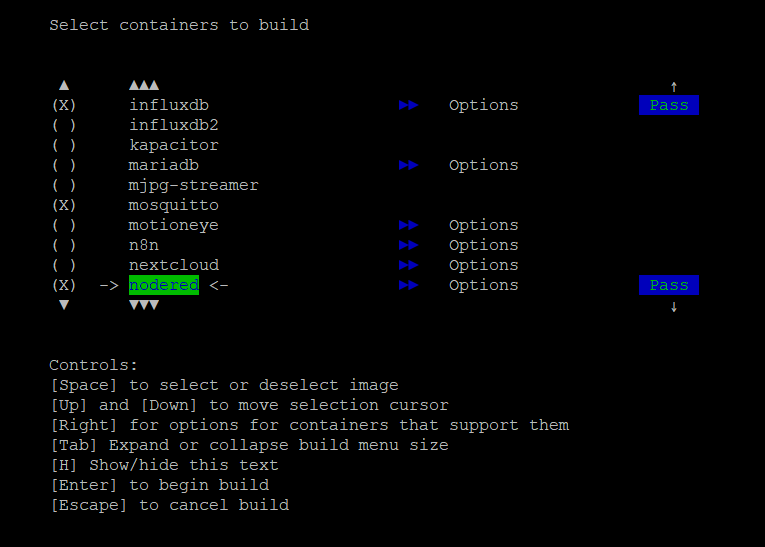This screenshot has width=765, height=547.
Task: Click the blue arrows beside nodered Options
Action: click(408, 285)
